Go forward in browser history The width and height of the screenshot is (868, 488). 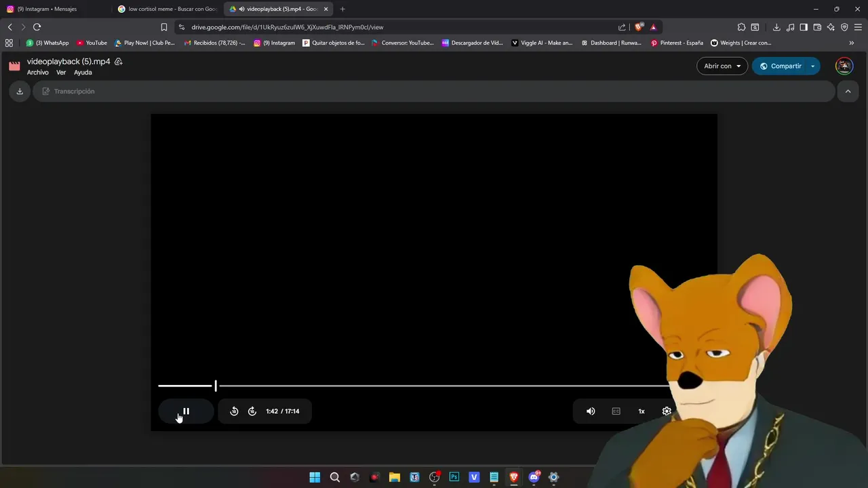23,27
